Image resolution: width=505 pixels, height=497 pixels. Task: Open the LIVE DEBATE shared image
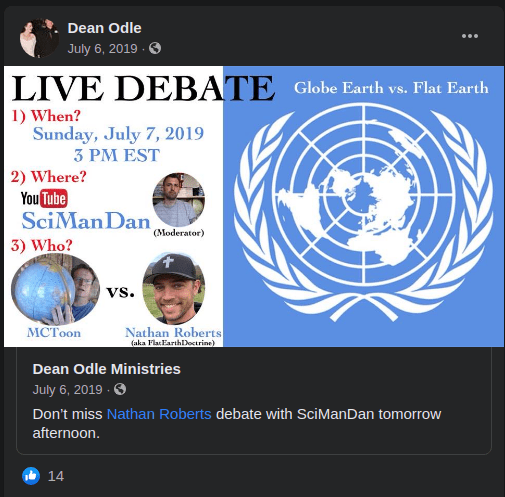click(254, 206)
